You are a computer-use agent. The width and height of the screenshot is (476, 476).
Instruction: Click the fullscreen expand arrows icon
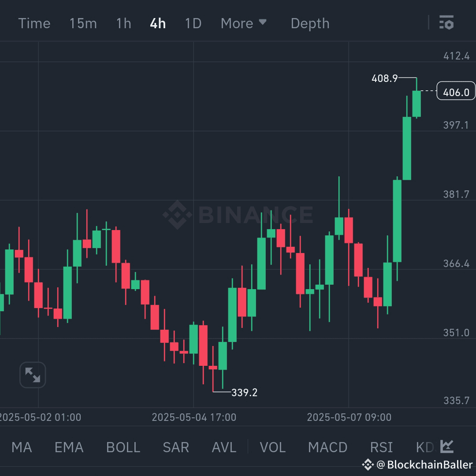[x=33, y=375]
